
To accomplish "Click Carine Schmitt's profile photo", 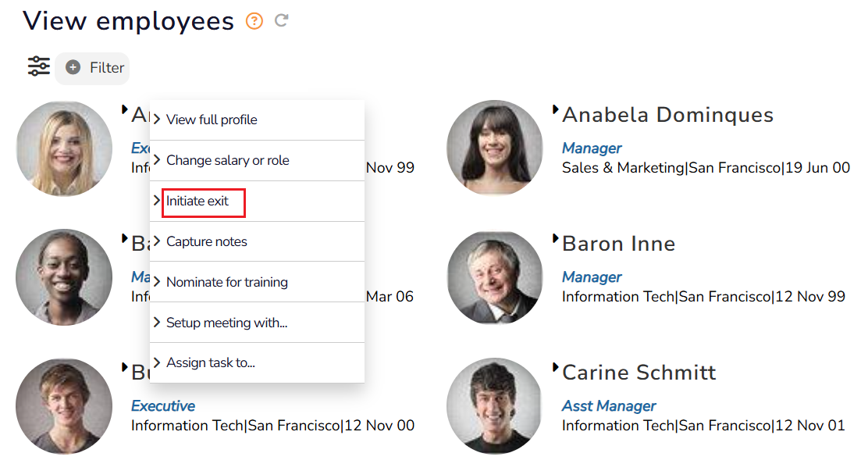I will pyautogui.click(x=494, y=406).
